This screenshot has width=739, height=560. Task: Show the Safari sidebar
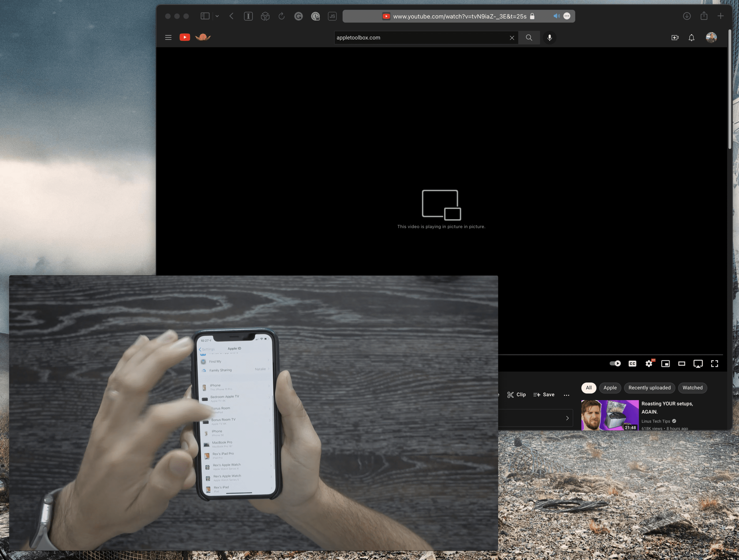coord(205,16)
